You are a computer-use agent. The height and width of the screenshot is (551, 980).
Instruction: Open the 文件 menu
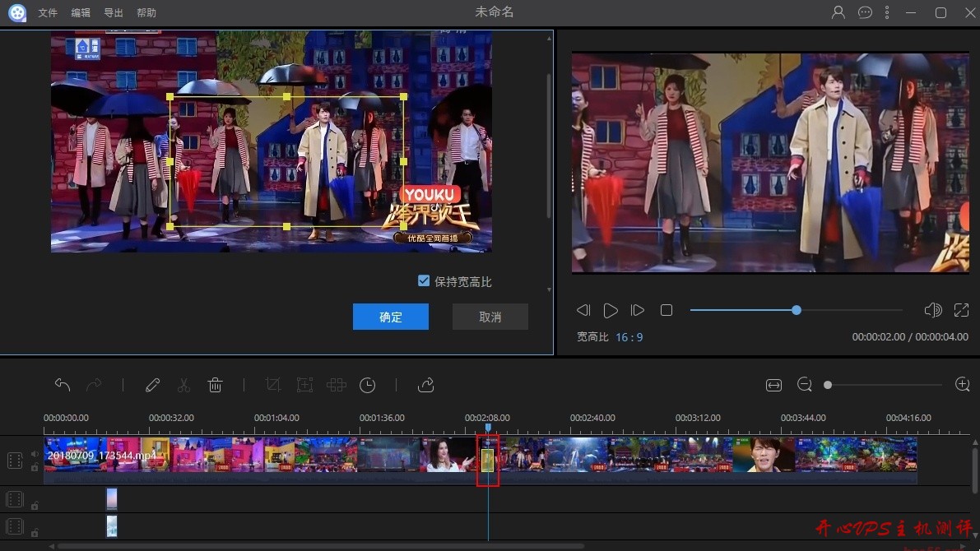click(48, 13)
